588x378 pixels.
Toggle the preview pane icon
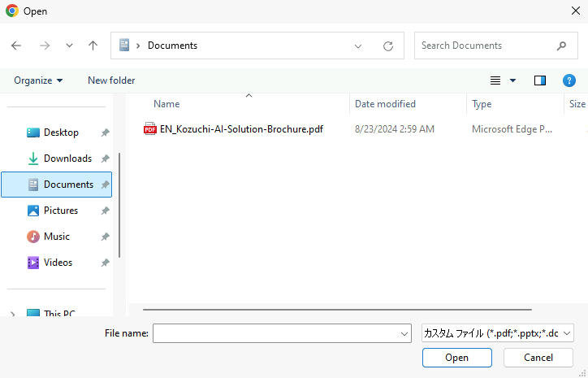[x=540, y=80]
